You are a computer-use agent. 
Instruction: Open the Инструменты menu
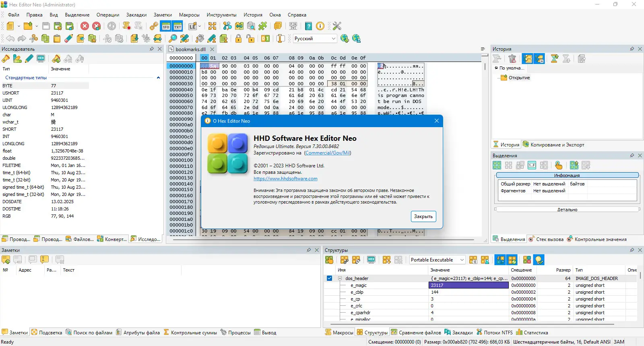[221, 15]
